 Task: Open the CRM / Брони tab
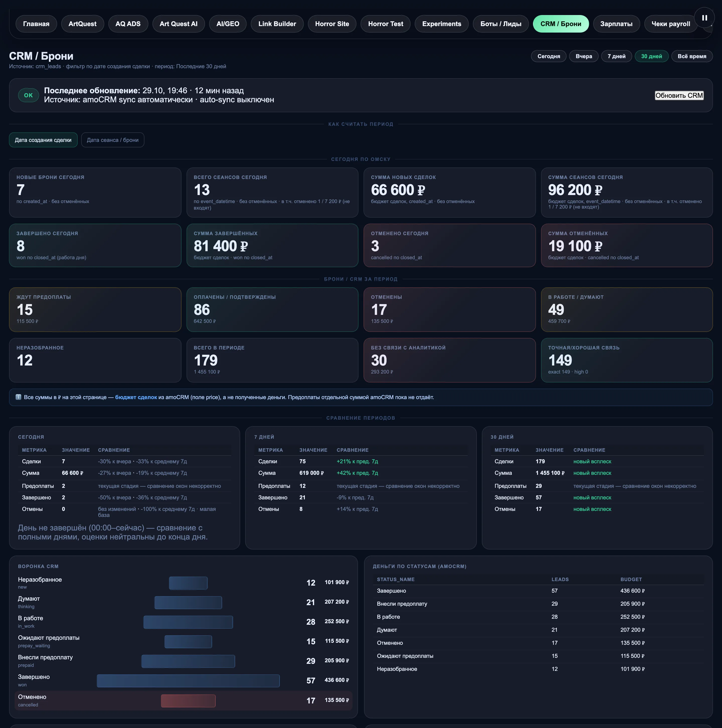[561, 24]
